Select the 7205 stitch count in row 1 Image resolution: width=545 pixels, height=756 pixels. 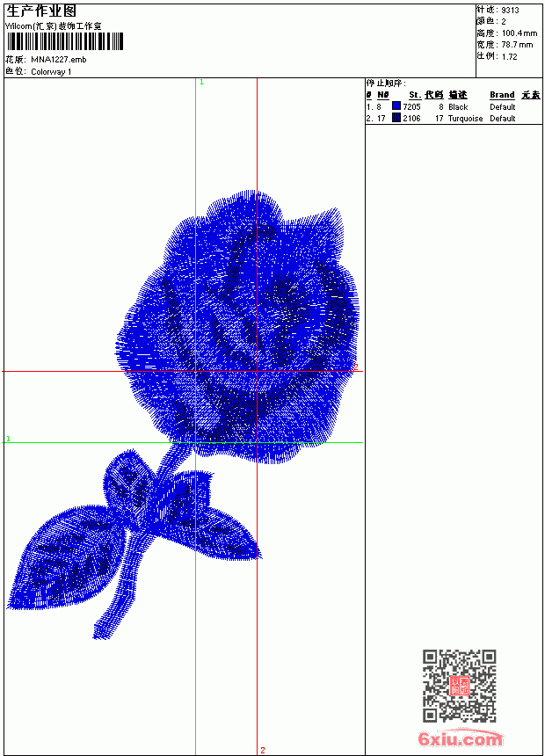tap(412, 106)
